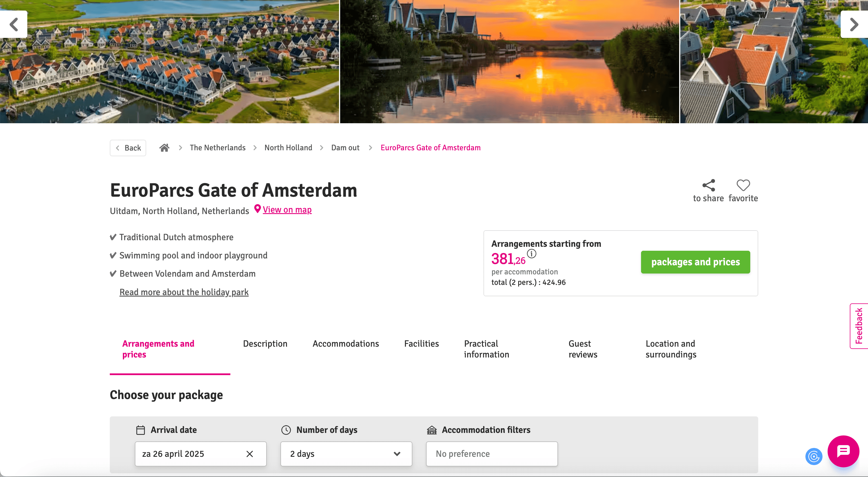Expand the Number of days dropdown
Screen dimensions: 868x477
(x=346, y=454)
